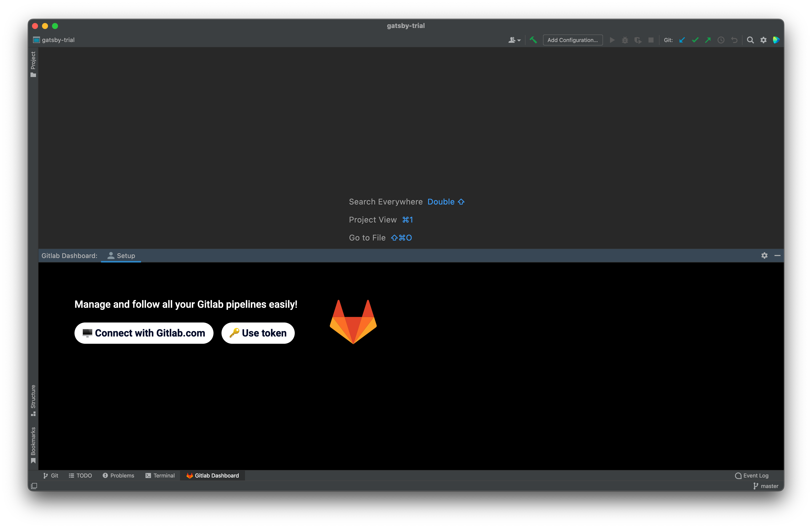Click the Double shift shortcut hint
Image resolution: width=812 pixels, height=528 pixels.
[446, 202]
